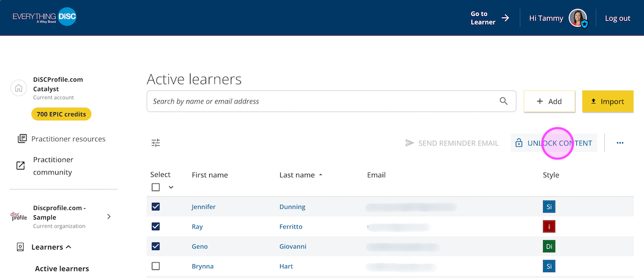The height and width of the screenshot is (278, 644).
Task: Open Jennifer's first name link
Action: point(203,207)
